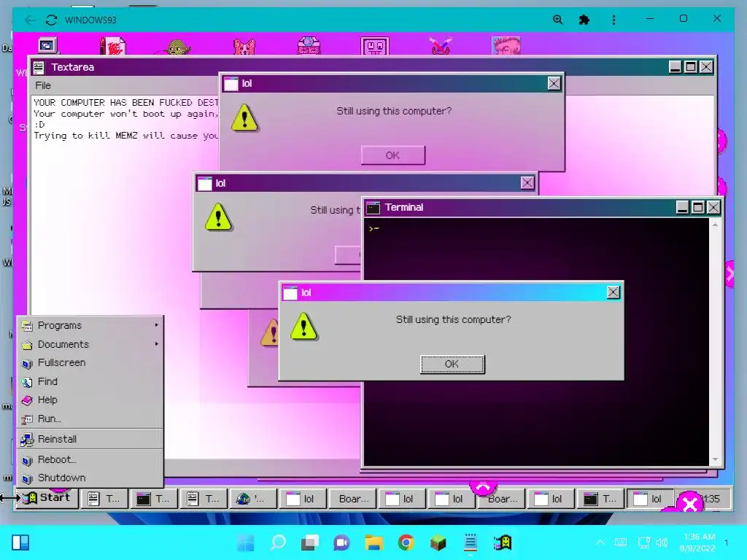This screenshot has height=560, width=747.
Task: Go back with the browser arrow
Action: 29,20
